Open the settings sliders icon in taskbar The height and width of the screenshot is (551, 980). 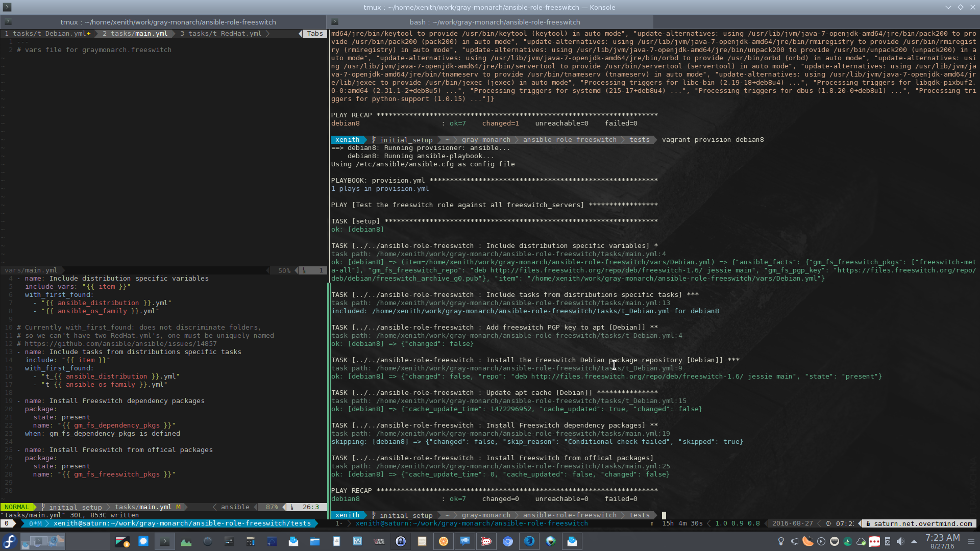point(229,541)
